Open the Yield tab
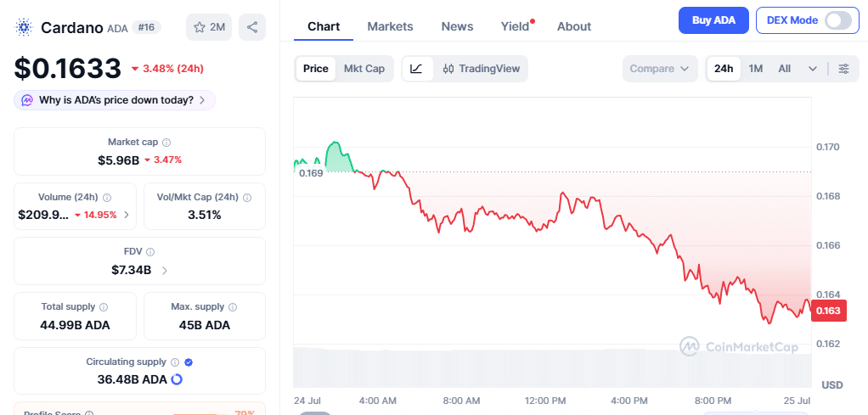 pos(515,26)
